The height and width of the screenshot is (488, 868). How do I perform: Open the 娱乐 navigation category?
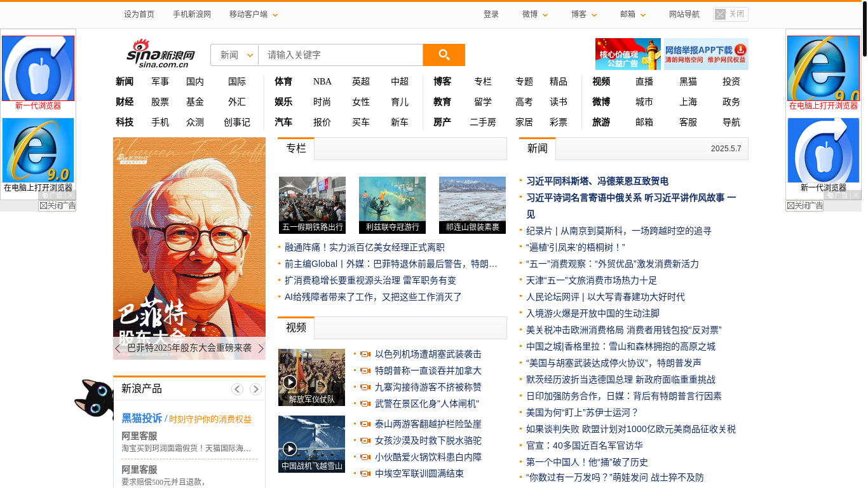283,102
